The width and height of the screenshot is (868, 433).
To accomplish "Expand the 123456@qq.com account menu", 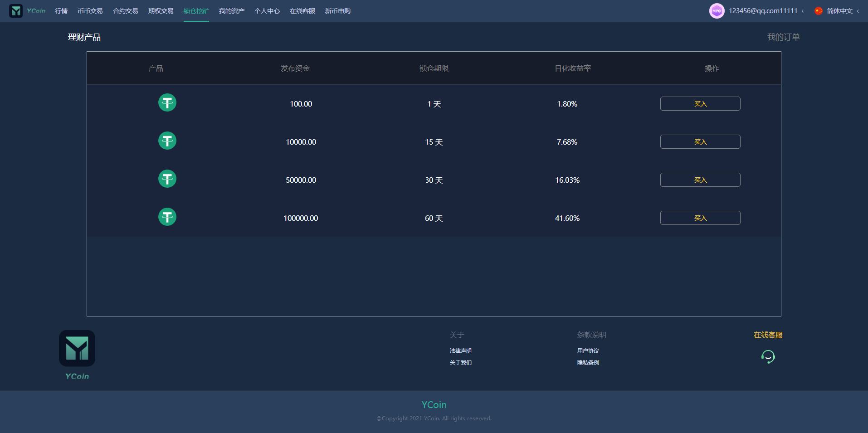I will [766, 11].
